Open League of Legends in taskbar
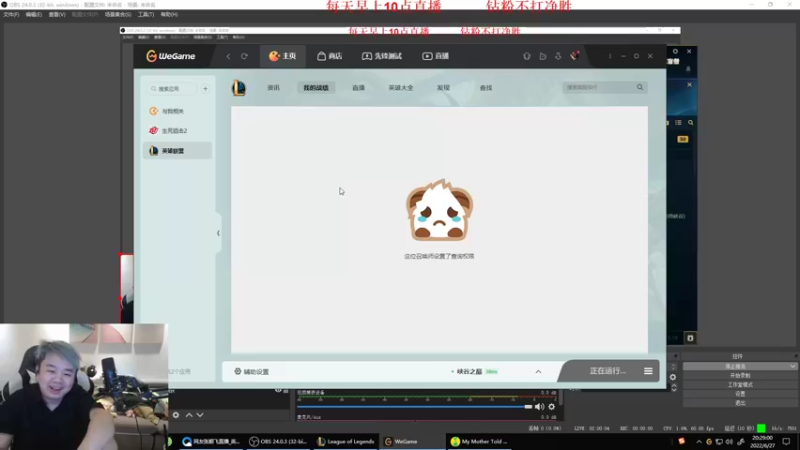 [x=345, y=441]
